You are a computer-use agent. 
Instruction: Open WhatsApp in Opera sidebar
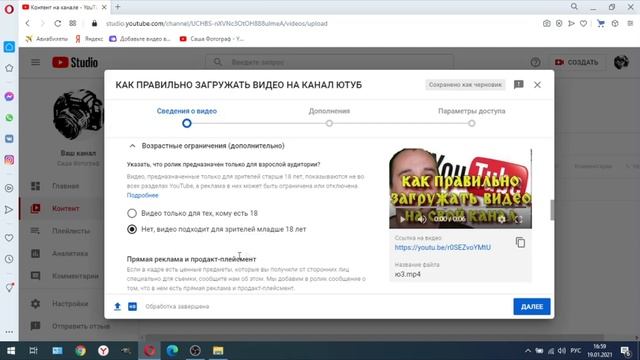pyautogui.click(x=9, y=118)
